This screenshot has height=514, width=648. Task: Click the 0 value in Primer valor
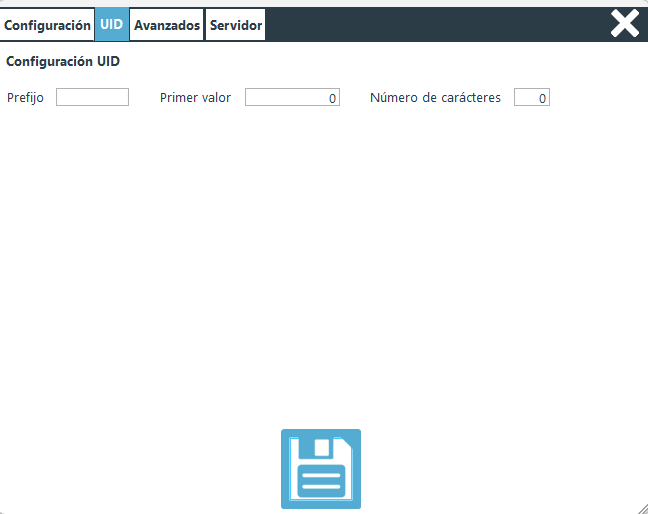[x=331, y=98]
